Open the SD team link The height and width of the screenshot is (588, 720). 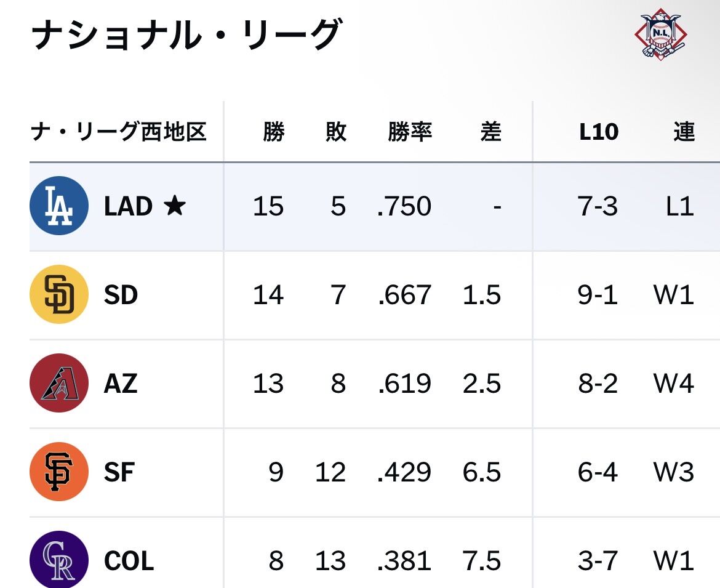pyautogui.click(x=121, y=294)
